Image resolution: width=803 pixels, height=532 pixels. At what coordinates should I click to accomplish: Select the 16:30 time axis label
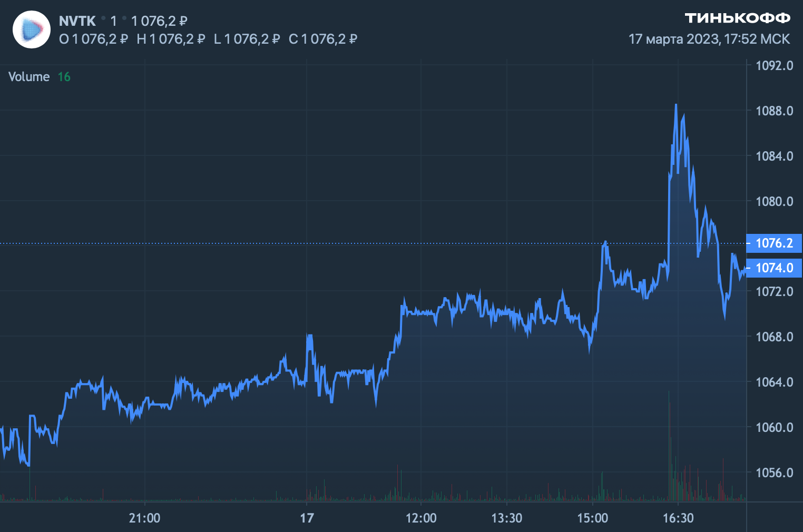tap(678, 518)
